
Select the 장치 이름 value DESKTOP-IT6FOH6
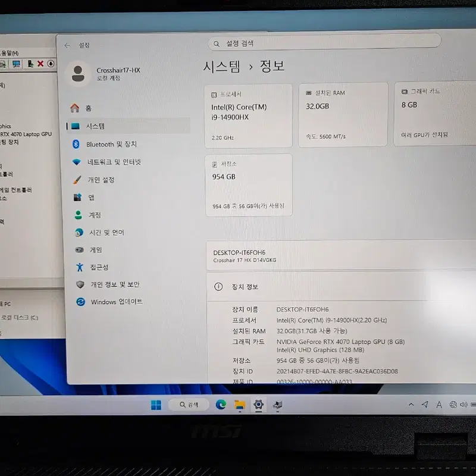coord(302,309)
